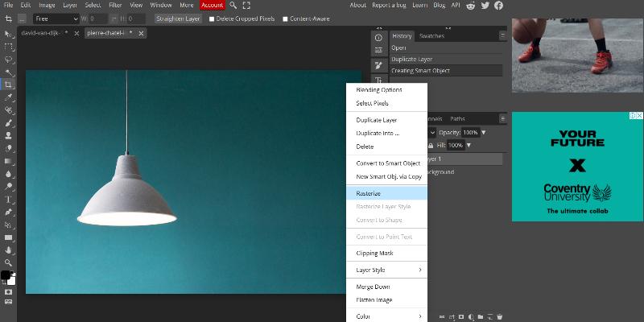Open Photopea Twitter page icon
The image size is (644, 322).
485,6
